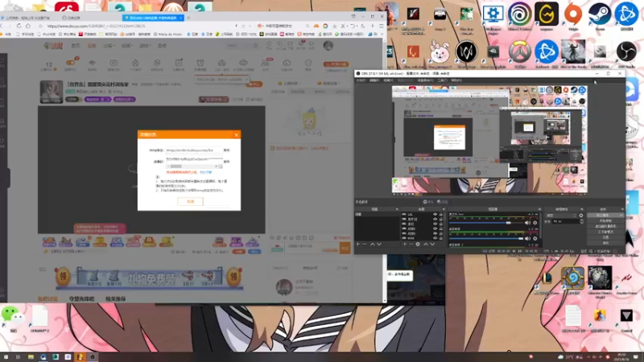Viewport: 644px width, 362px height.
Task: Open the browser screenshot scissors tool
Action: pos(343,26)
